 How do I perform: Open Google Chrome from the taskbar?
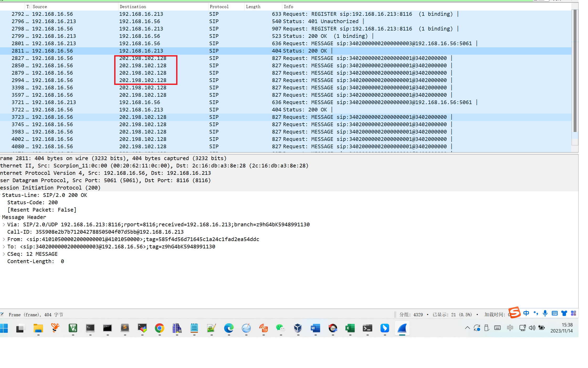[159, 328]
